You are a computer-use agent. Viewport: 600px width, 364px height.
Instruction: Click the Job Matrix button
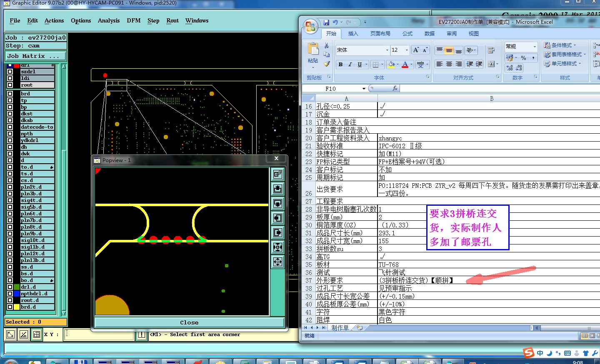click(x=36, y=56)
